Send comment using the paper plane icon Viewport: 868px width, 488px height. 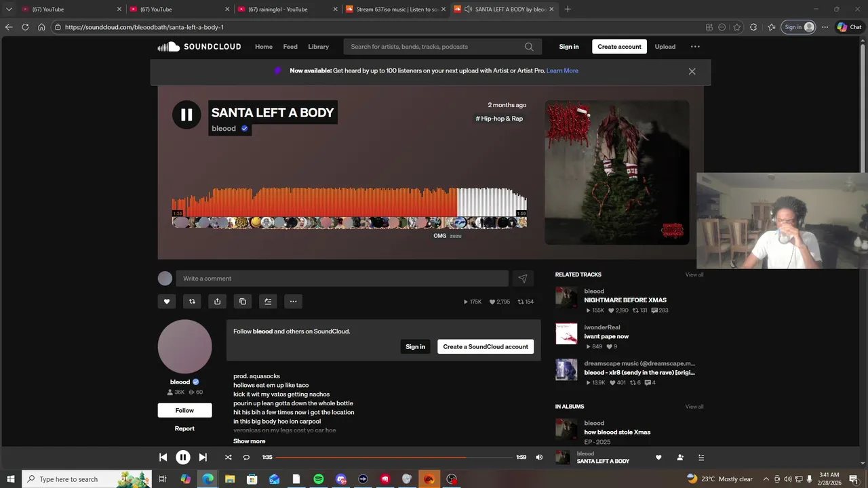pos(523,279)
